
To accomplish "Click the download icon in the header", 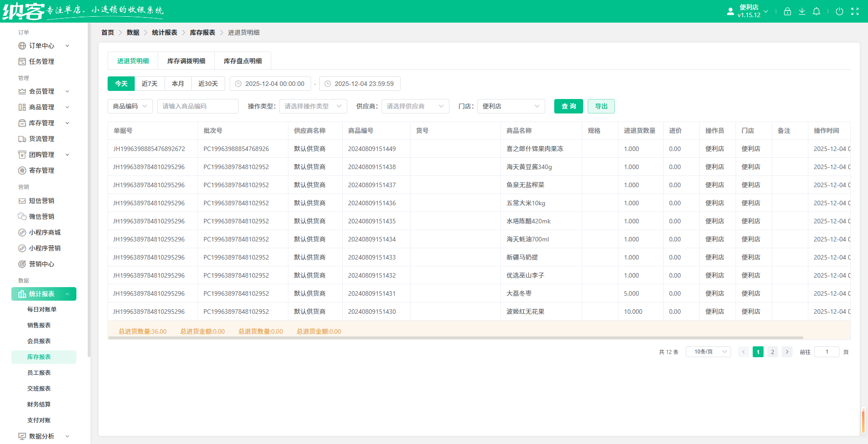I will (x=802, y=11).
